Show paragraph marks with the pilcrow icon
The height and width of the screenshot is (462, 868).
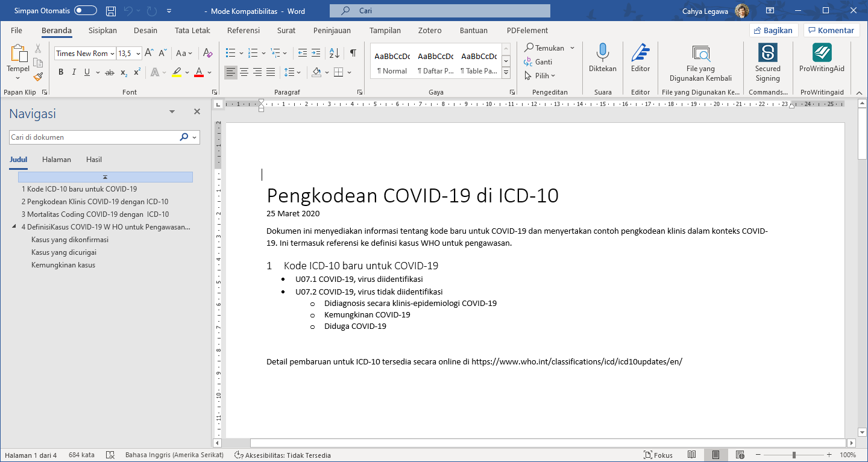[353, 53]
